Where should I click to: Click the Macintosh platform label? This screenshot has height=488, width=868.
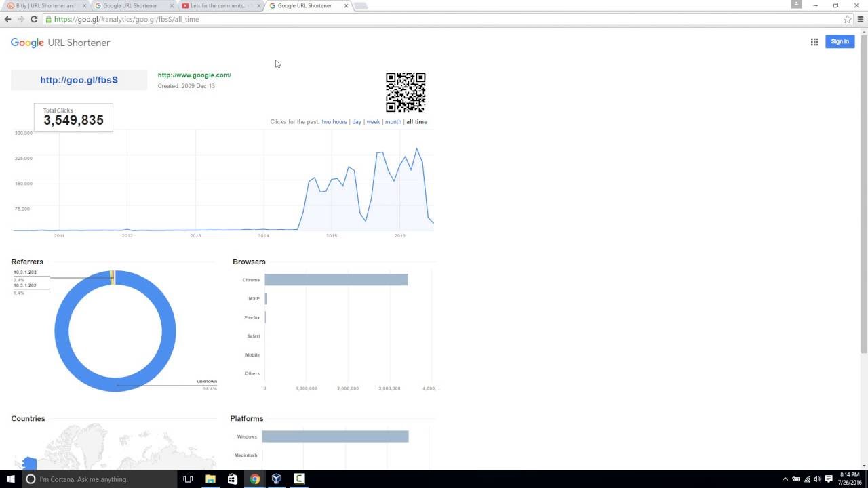point(246,455)
